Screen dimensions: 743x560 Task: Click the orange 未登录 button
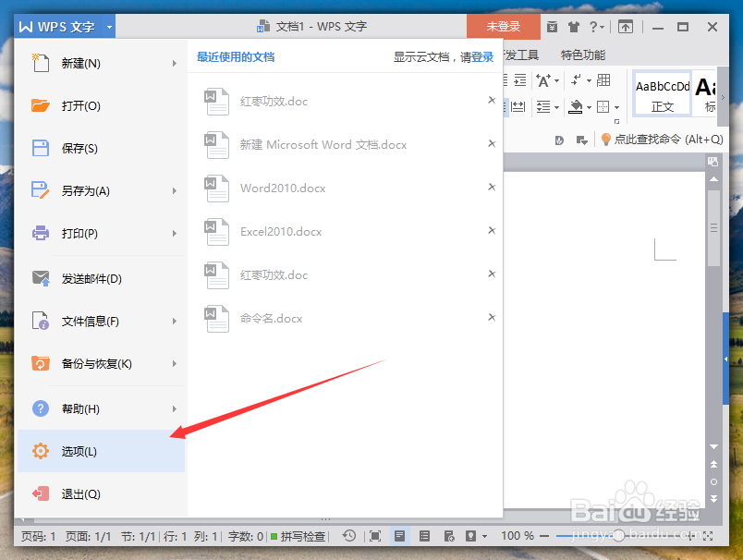pos(504,27)
